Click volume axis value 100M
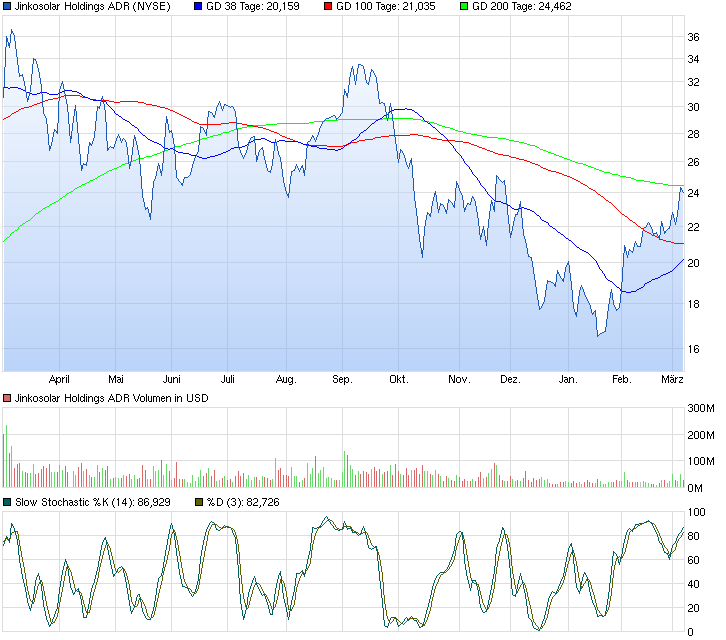726x640 pixels. (x=701, y=462)
